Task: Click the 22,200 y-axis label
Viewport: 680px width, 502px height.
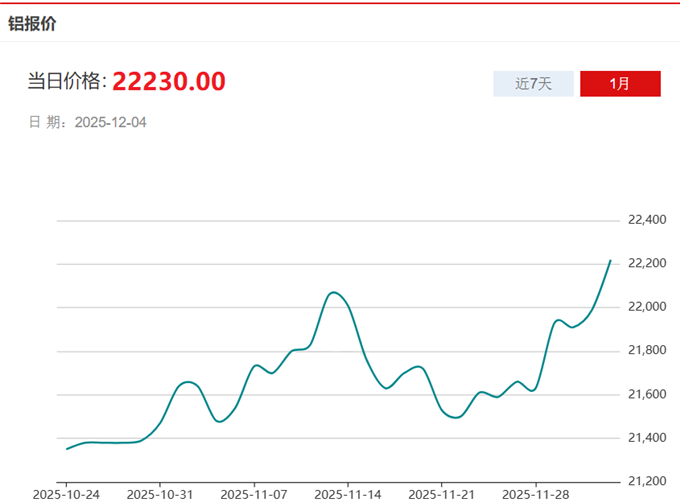Action: point(646,264)
